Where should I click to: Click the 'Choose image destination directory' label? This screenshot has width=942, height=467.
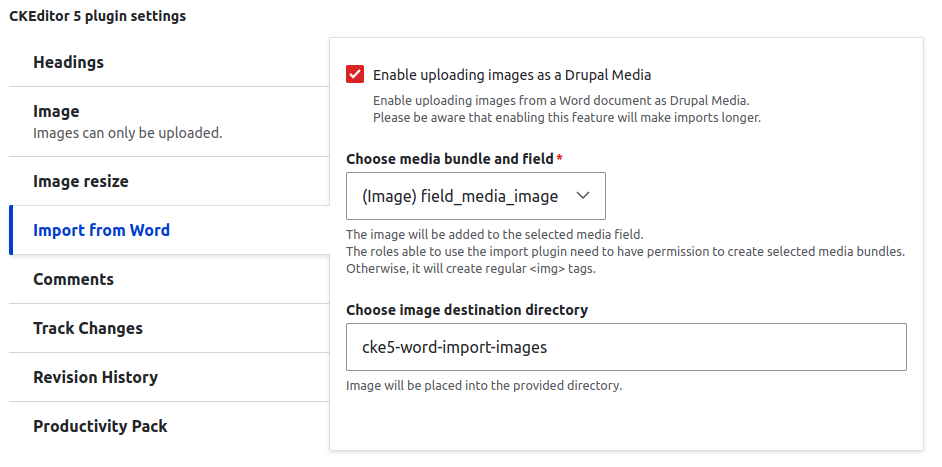(467, 310)
